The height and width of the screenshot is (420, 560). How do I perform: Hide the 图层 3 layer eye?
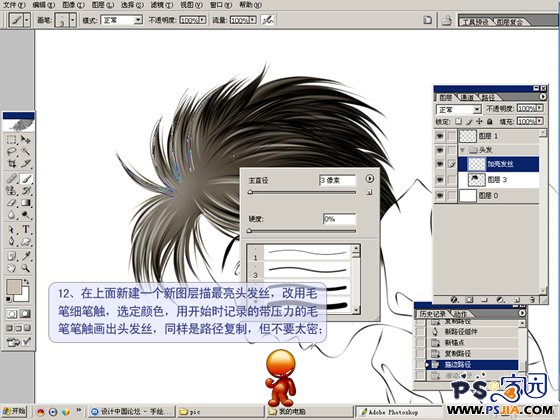440,180
